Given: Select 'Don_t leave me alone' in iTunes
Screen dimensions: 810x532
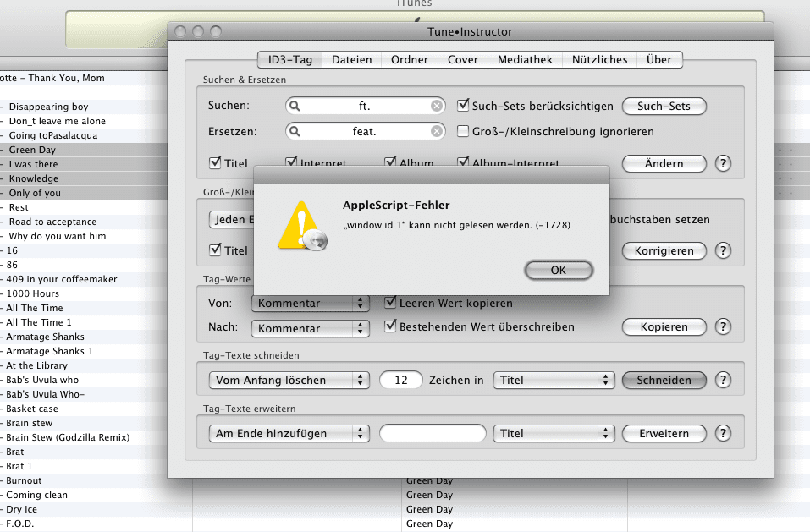Looking at the screenshot, I should pyautogui.click(x=58, y=121).
